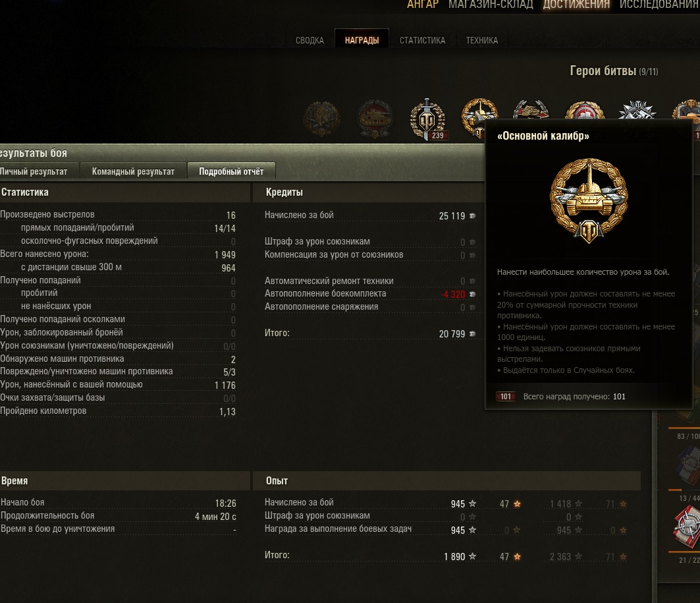This screenshot has width=700, height=603.
Task: Click the dimmed tank medal on red background
Action: coord(375,119)
